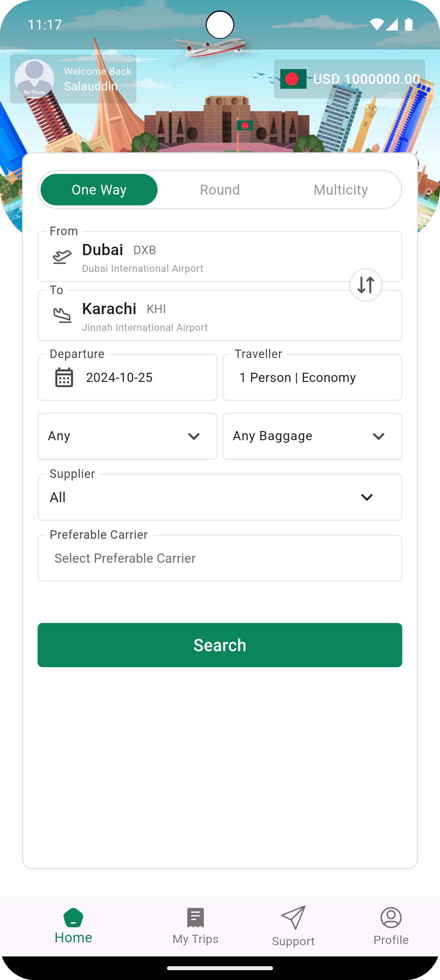
Task: Expand the Any dropdown
Action: point(127,436)
